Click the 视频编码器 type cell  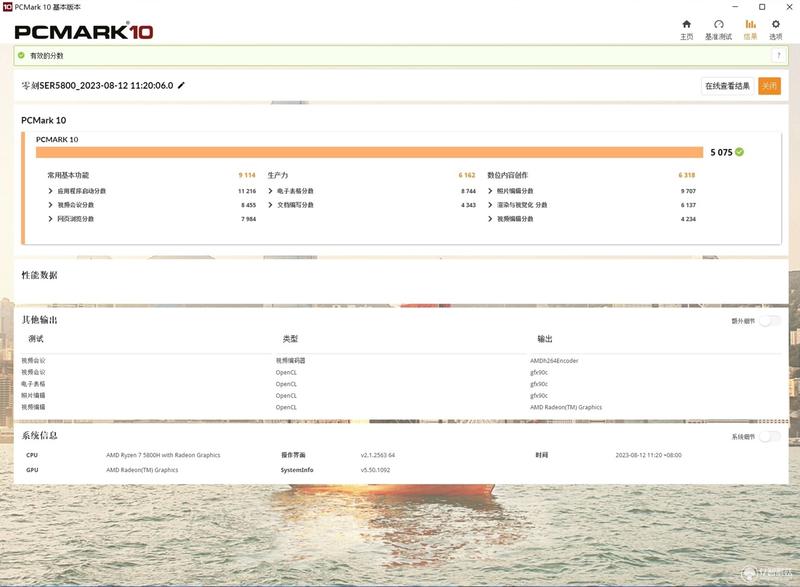click(290, 361)
